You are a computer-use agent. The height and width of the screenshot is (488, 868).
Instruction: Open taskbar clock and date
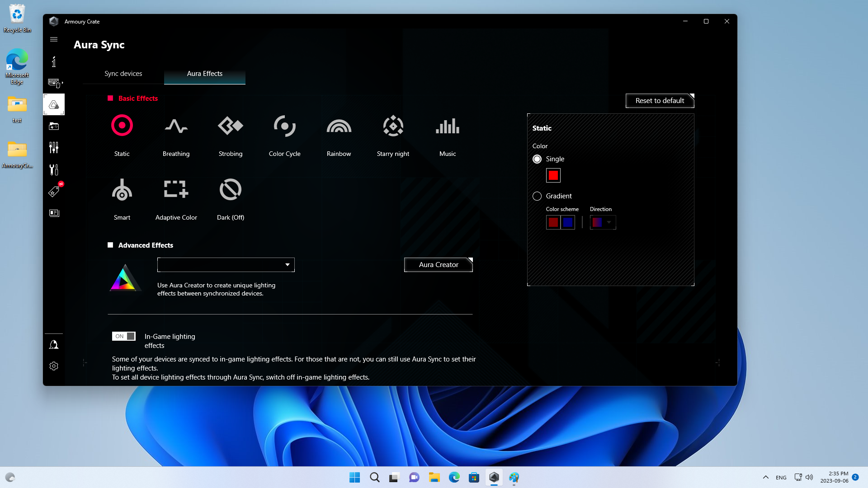(835, 477)
